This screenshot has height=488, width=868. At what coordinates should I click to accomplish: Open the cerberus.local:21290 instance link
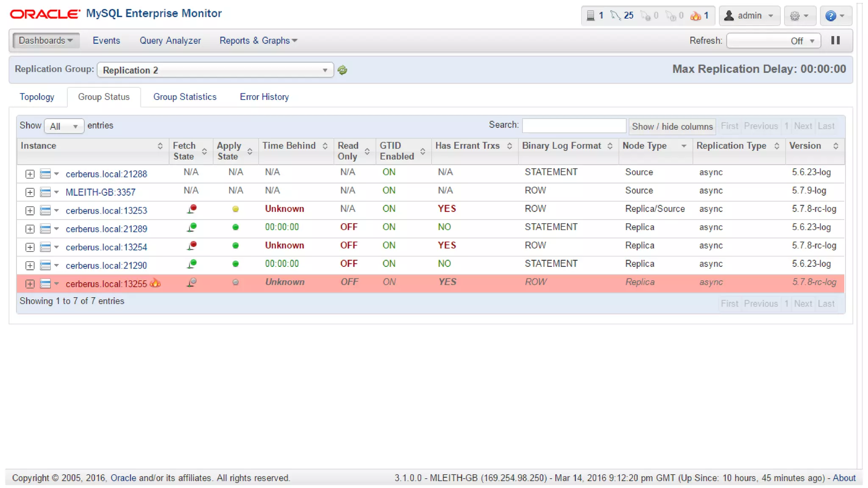(x=106, y=266)
